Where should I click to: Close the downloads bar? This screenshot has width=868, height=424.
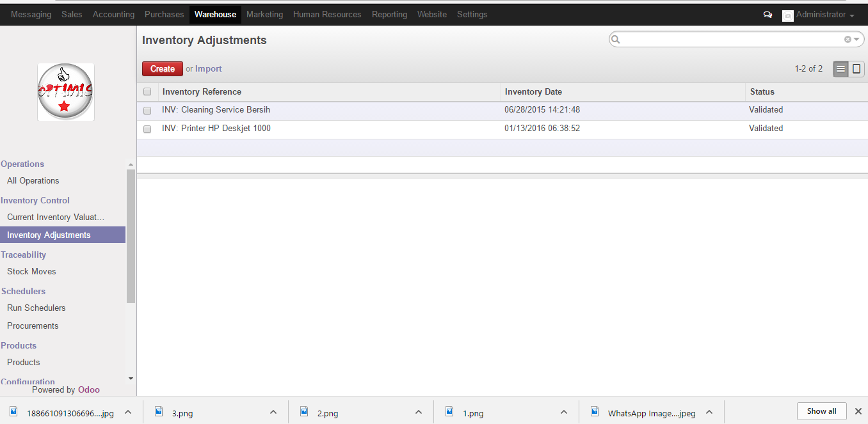(x=858, y=411)
